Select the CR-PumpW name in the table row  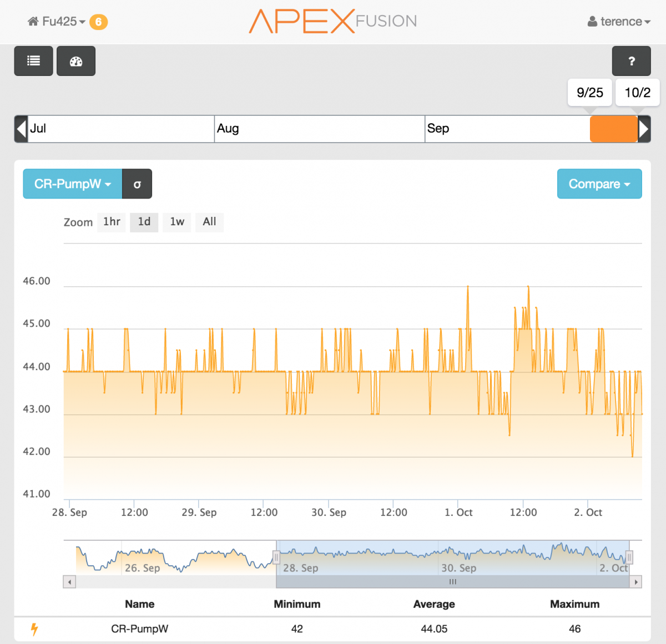point(140,629)
